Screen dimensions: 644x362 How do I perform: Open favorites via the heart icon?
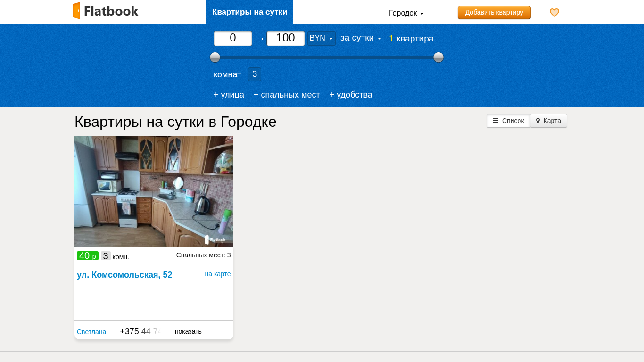[554, 13]
